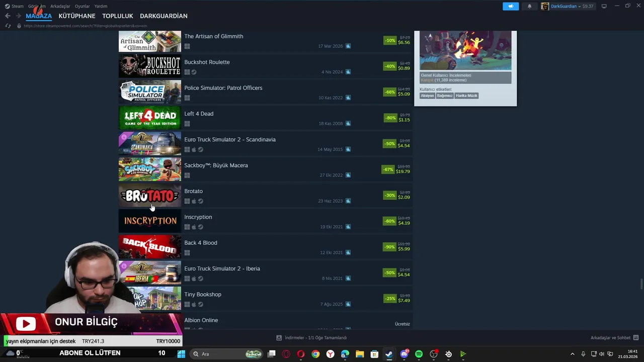This screenshot has width=644, height=362.
Task: Open Microsoft Store from the taskbar
Action: coord(374,354)
